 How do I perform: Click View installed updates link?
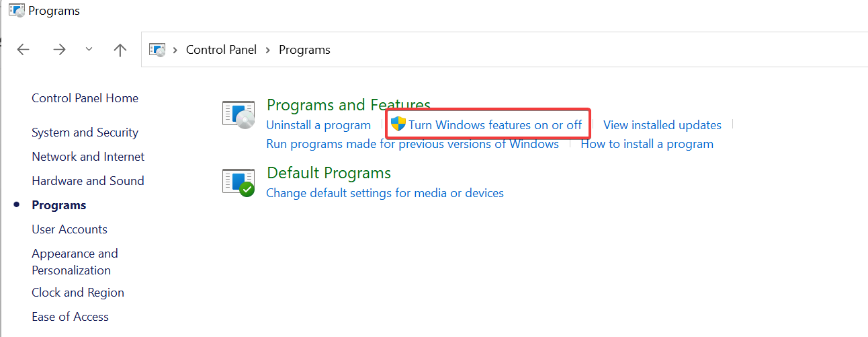point(662,125)
